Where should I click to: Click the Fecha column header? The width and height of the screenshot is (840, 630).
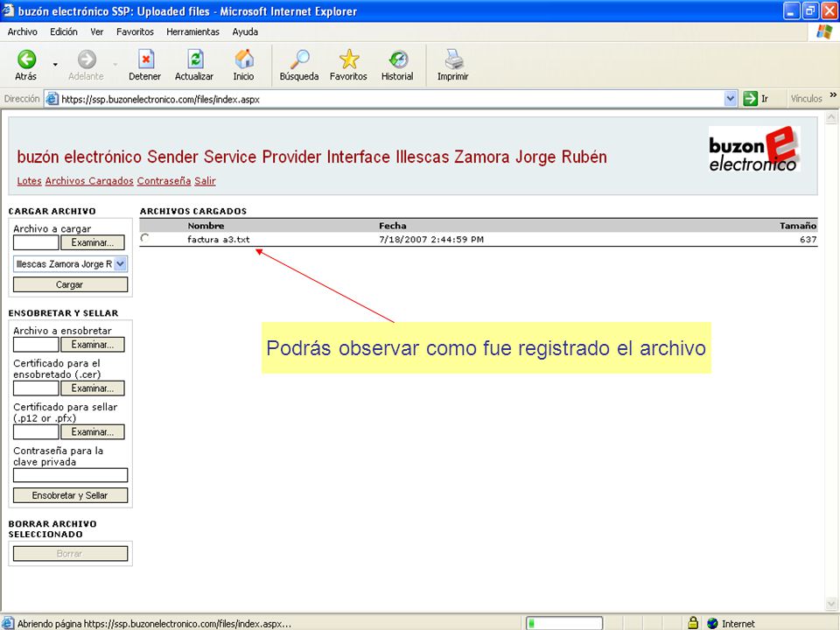(393, 226)
